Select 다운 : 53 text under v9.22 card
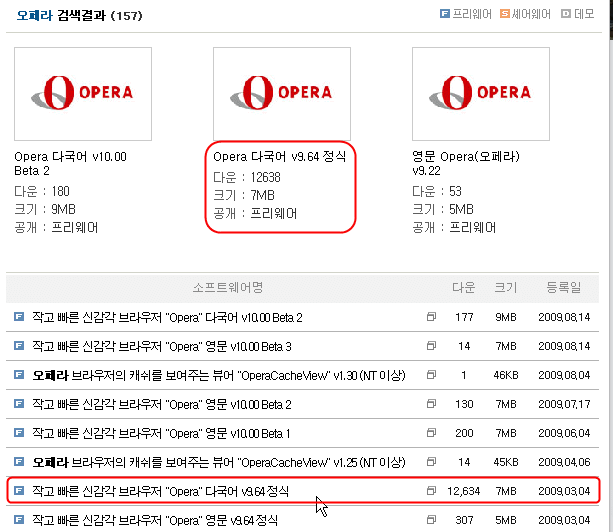Image resolution: width=613 pixels, height=532 pixels. coord(437,192)
